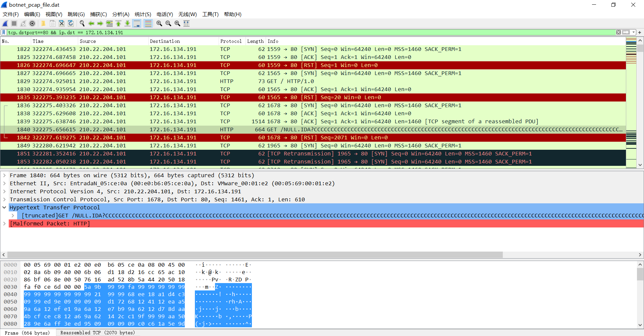The image size is (644, 336).
Task: Open a capture file via folder icon
Action: [43, 23]
